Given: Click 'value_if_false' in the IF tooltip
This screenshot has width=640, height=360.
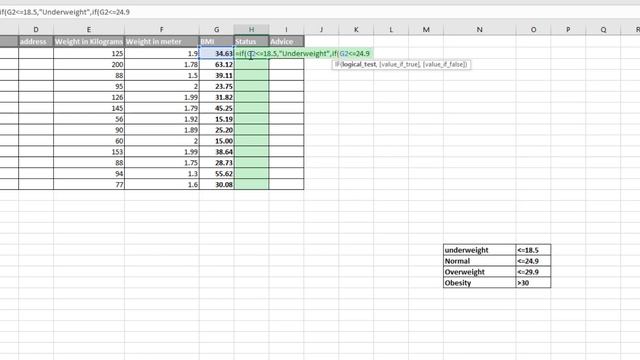Looking at the screenshot, I should pos(444,64).
